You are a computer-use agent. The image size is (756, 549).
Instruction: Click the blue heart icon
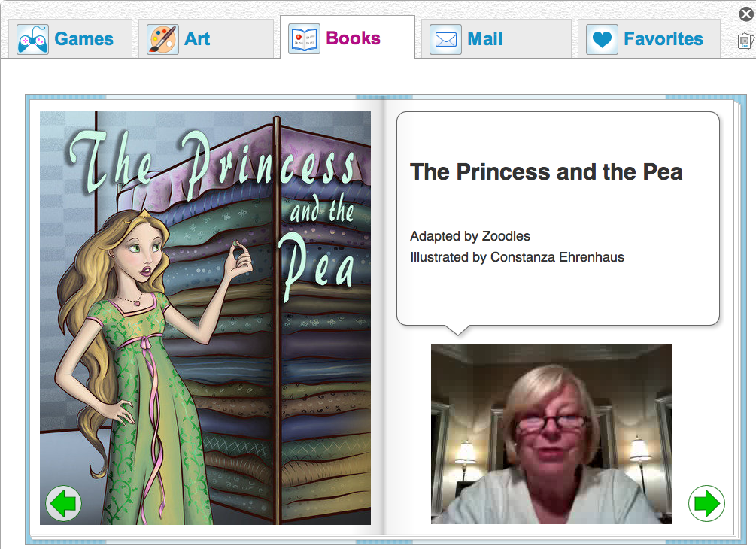(x=603, y=40)
